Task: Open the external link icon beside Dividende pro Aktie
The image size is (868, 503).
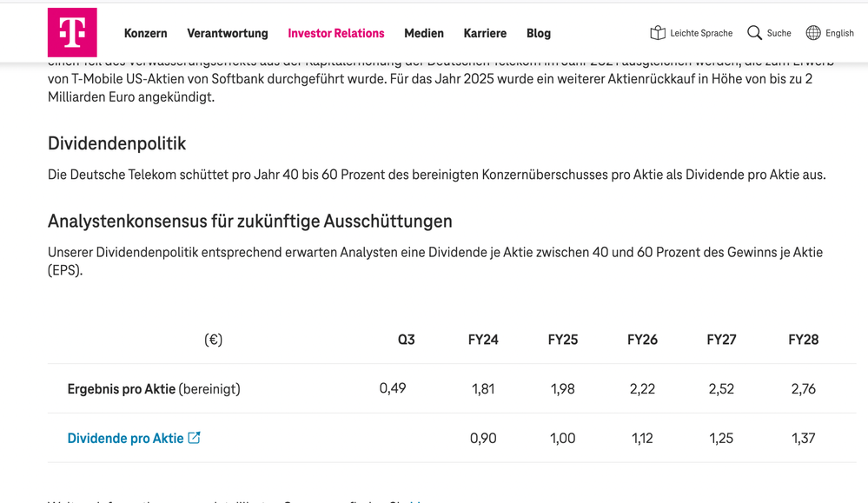Action: [195, 438]
